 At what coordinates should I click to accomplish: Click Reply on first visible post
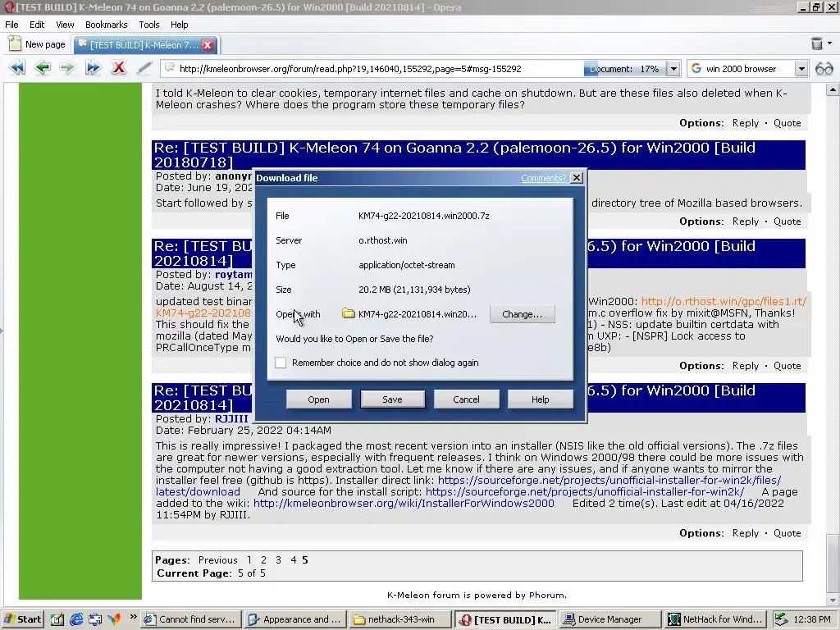pos(745,123)
